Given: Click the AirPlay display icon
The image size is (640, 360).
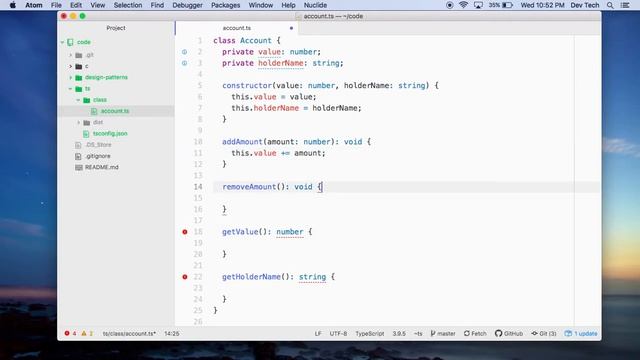Looking at the screenshot, I should coord(478,5).
